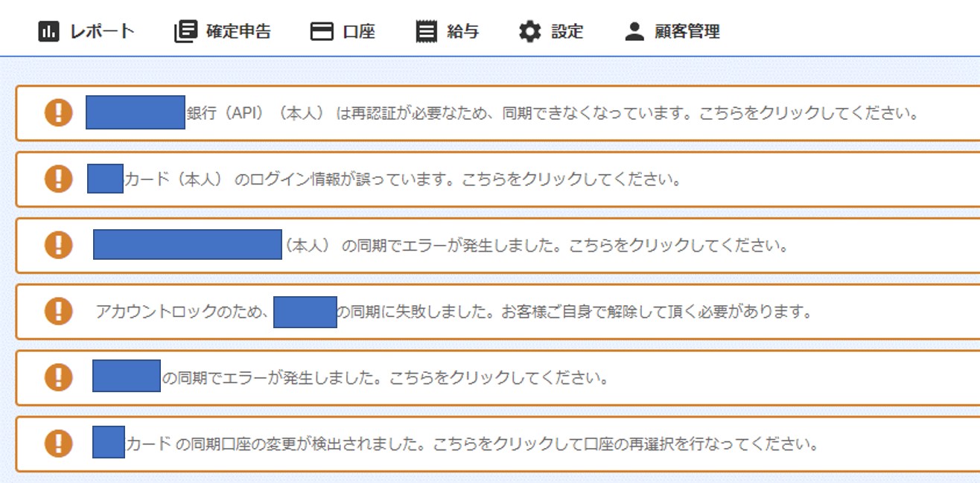Click the 給与 receipt icon
This screenshot has width=980, height=483.
pos(427,32)
